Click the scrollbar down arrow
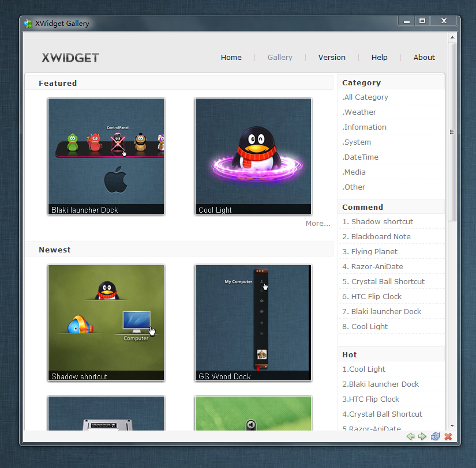The image size is (476, 468). tap(452, 426)
